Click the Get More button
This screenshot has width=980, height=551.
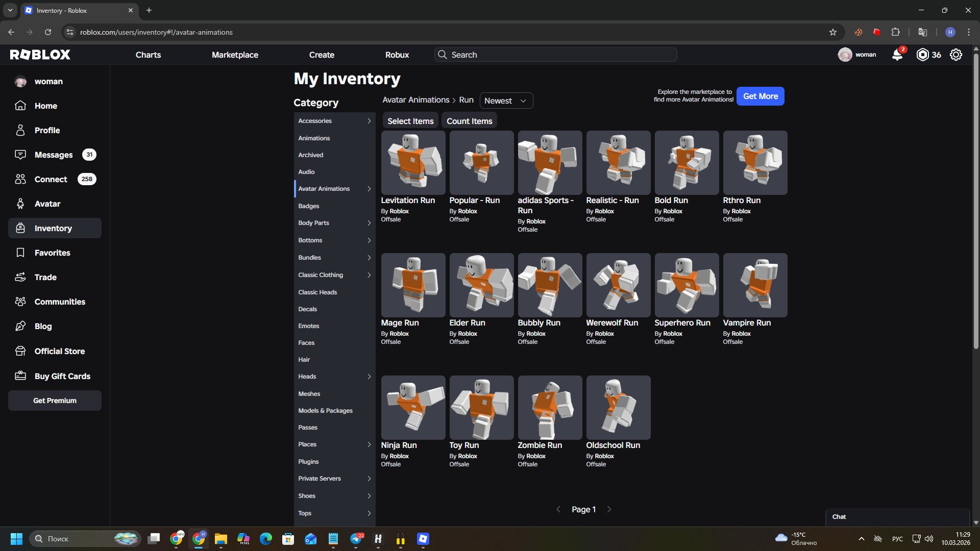(760, 96)
